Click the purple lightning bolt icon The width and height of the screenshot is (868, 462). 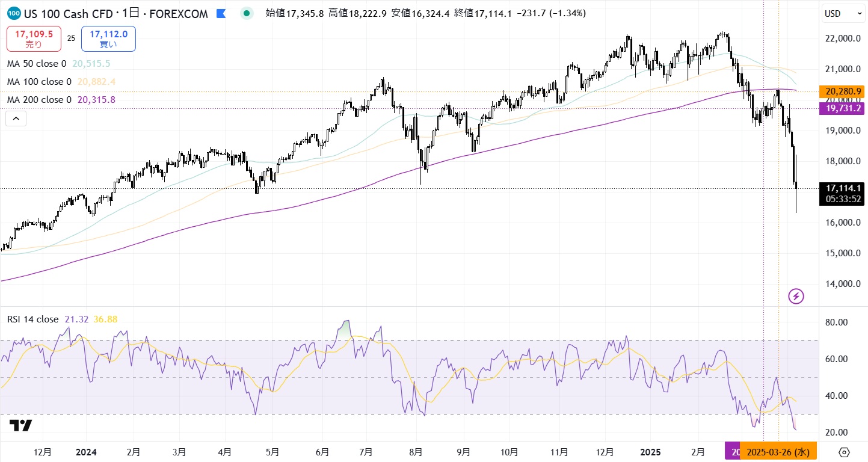(796, 296)
